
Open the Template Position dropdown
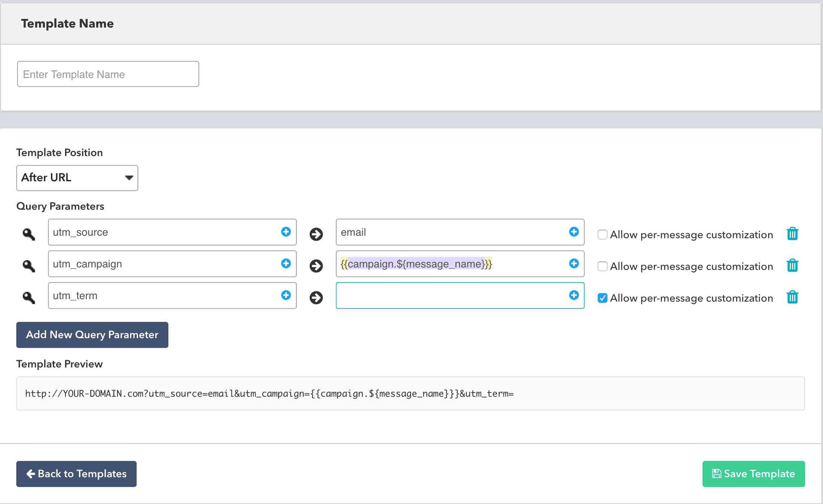coord(77,178)
